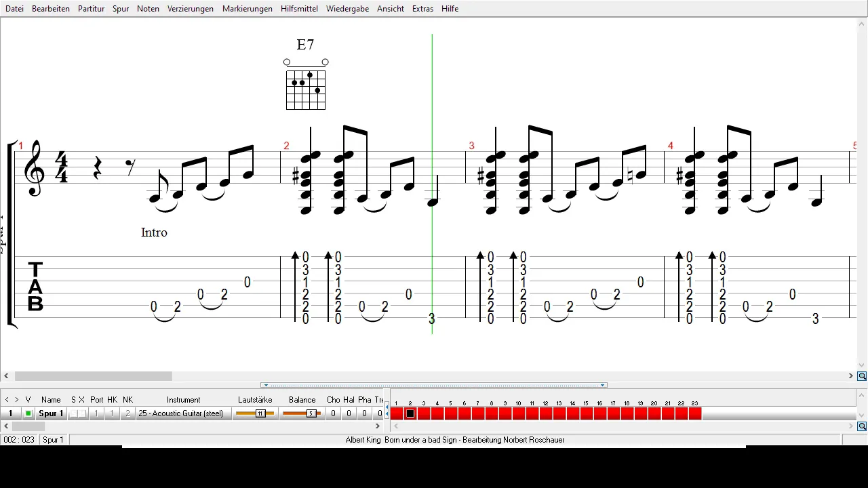Select the eighth rest in measure 1

point(130,167)
